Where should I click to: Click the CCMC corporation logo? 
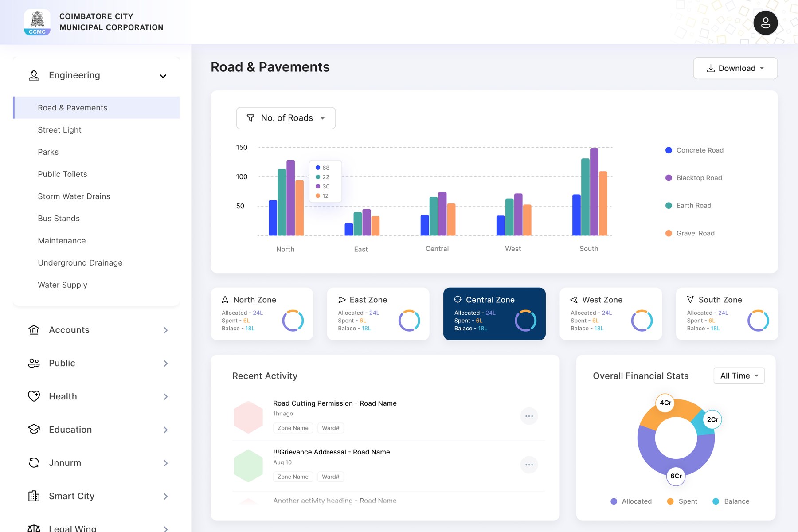[x=37, y=22]
